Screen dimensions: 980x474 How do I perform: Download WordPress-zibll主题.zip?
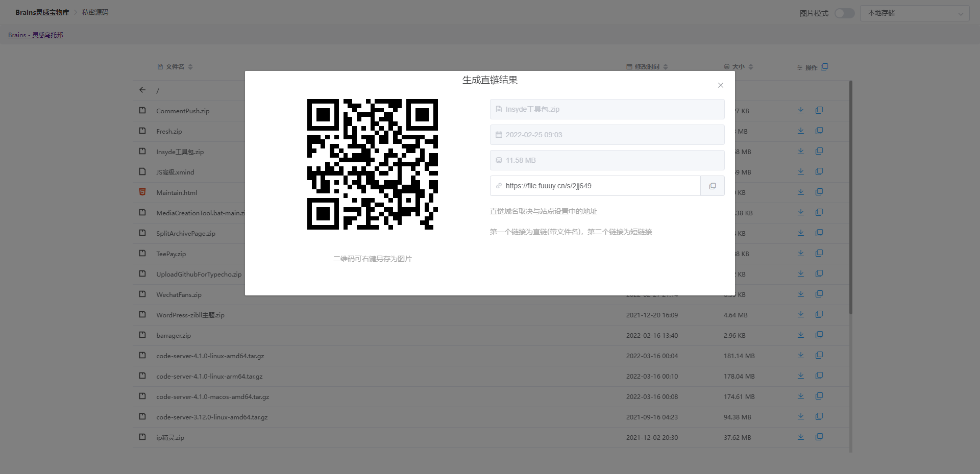pyautogui.click(x=801, y=314)
